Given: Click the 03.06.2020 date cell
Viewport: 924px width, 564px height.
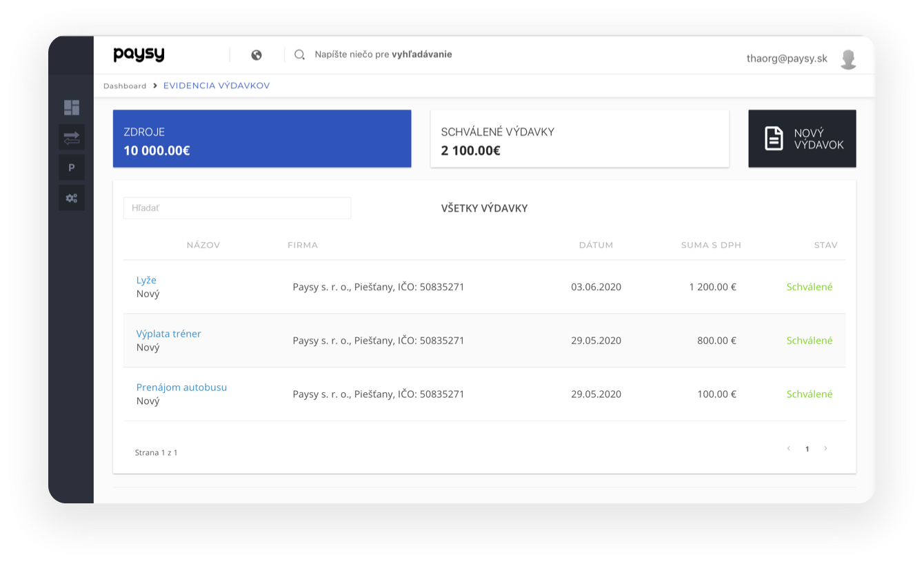Looking at the screenshot, I should [x=596, y=287].
